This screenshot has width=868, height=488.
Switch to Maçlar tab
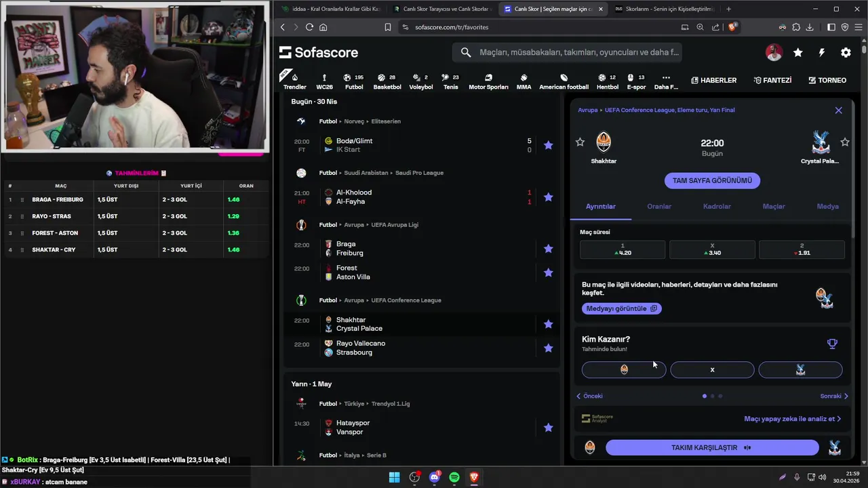774,206
